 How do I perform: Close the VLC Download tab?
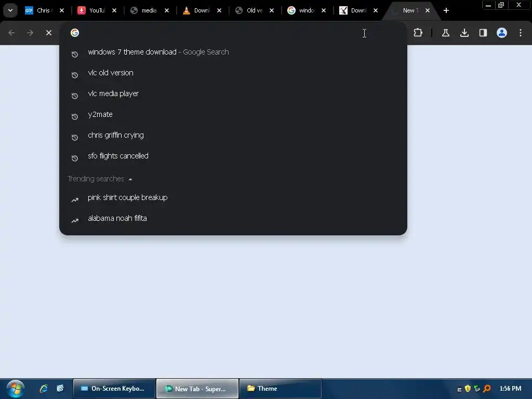(219, 10)
